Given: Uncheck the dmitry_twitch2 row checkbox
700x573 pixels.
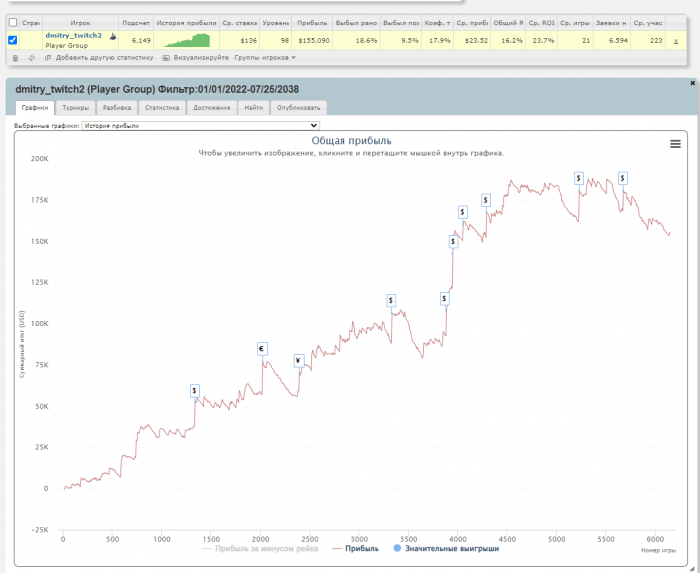Looking at the screenshot, I should point(12,40).
